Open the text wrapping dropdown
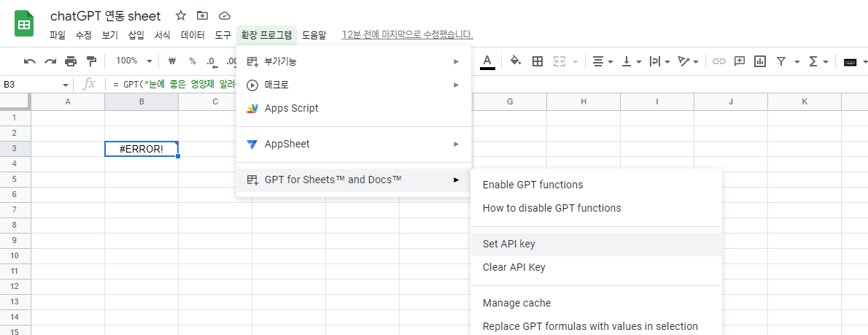 [659, 61]
